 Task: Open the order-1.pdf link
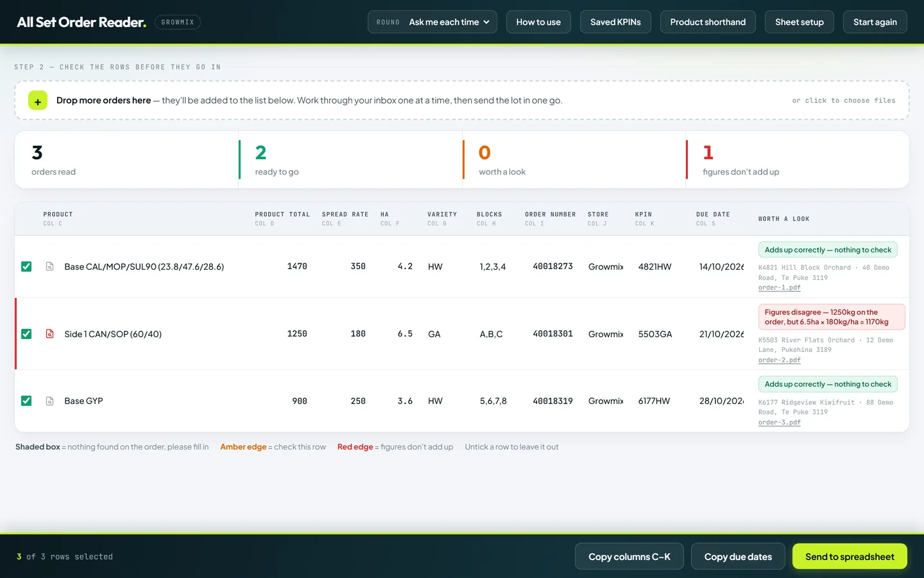click(x=780, y=288)
